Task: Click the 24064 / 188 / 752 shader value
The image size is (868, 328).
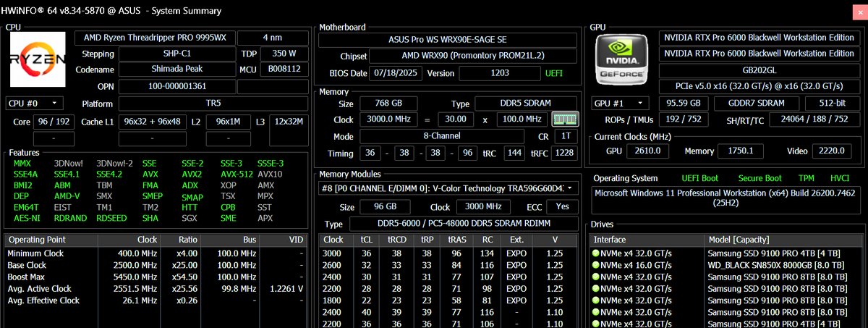Action: coord(816,119)
